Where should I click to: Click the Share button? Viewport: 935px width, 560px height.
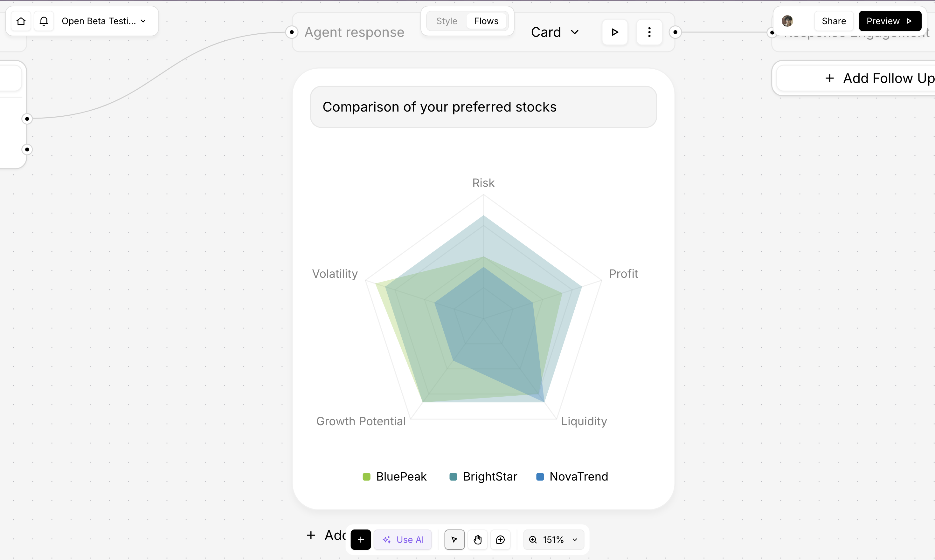(x=834, y=21)
